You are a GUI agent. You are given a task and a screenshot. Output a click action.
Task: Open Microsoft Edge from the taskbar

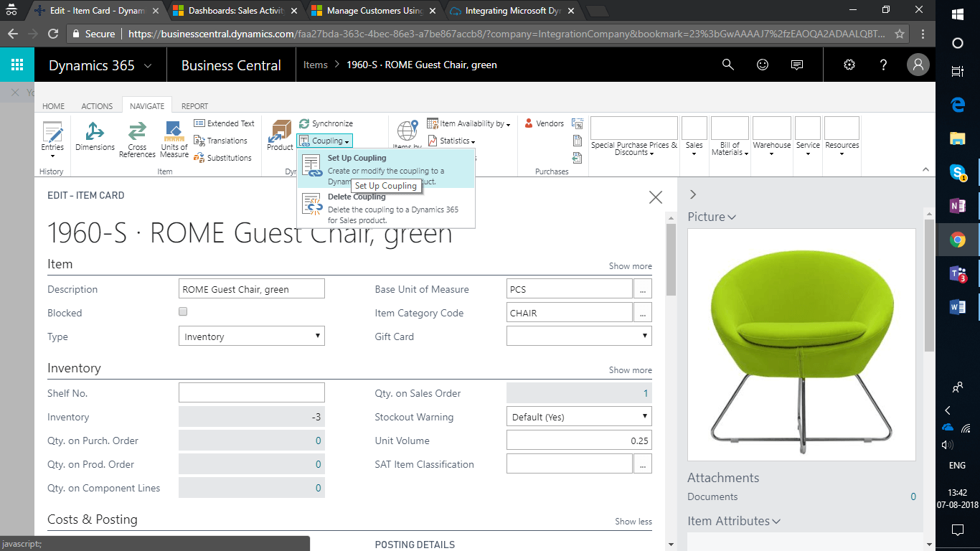tap(958, 105)
